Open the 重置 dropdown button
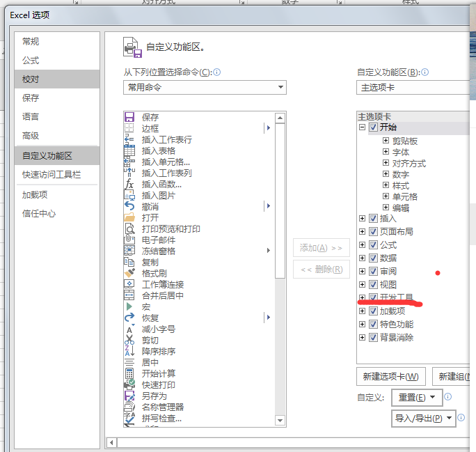This screenshot has width=476, height=452. point(417,397)
